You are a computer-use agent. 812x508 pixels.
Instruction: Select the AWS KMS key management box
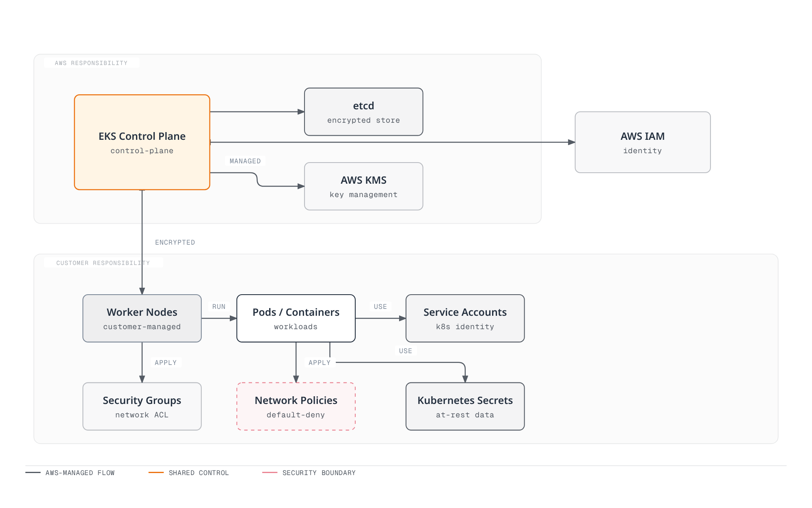click(364, 187)
